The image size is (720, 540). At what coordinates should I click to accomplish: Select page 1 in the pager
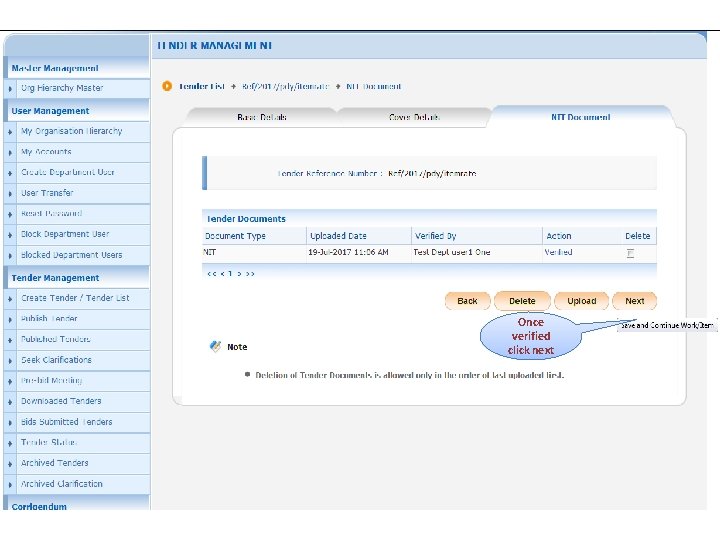(x=230, y=274)
